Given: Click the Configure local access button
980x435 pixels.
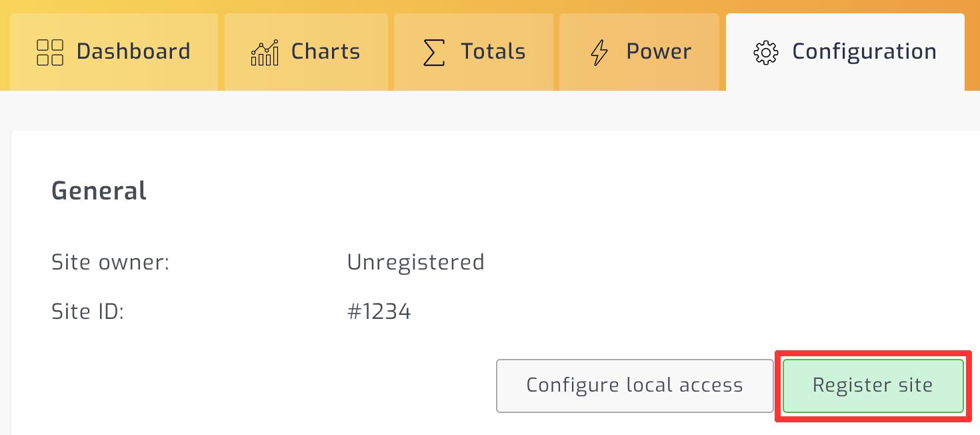Looking at the screenshot, I should coord(634,386).
